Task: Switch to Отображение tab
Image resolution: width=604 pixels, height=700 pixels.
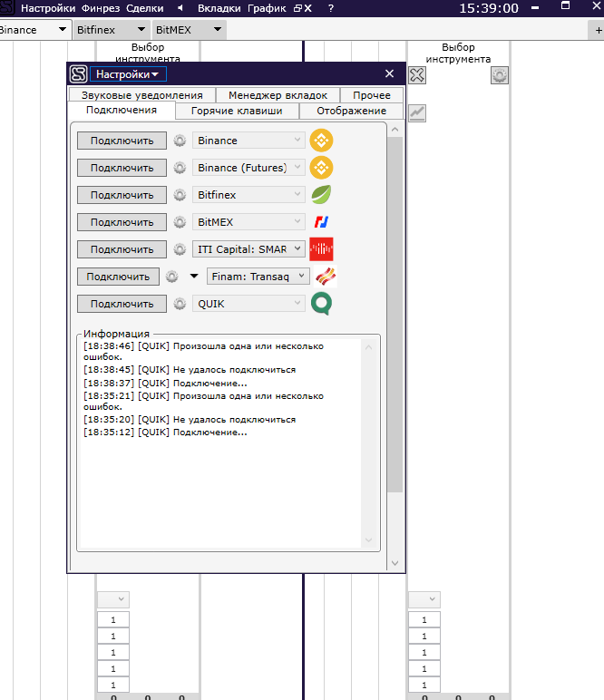Action: coord(351,111)
